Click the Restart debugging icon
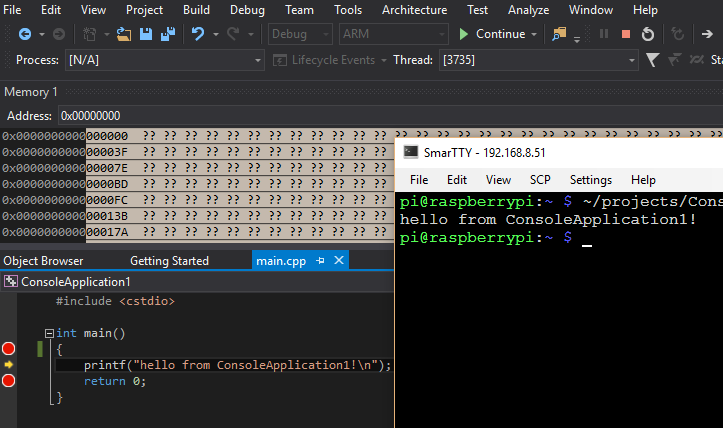 coord(647,34)
